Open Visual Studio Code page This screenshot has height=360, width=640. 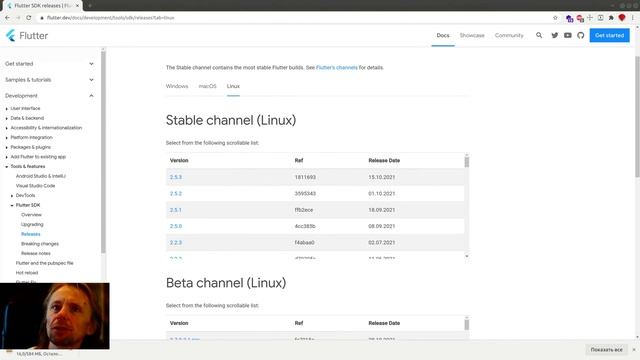35,186
